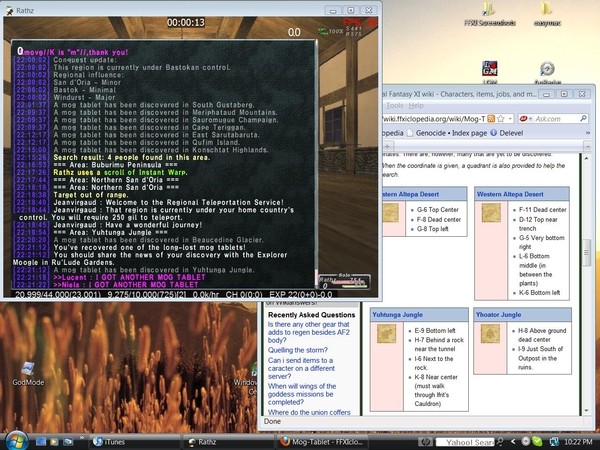The width and height of the screenshot is (600, 450).
Task: Expand the bookmarks toolbar overflow chevron
Action: pyautogui.click(x=588, y=133)
